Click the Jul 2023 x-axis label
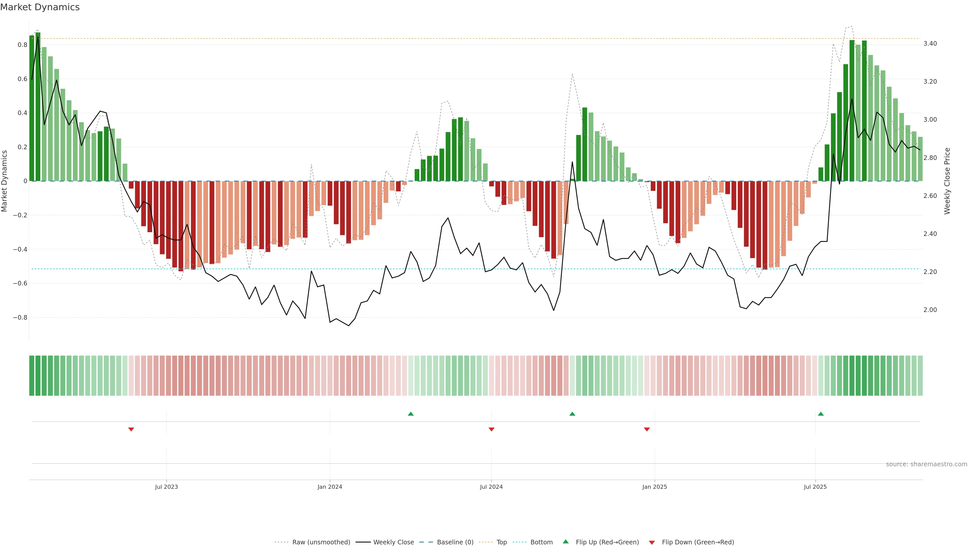This screenshot has height=551, width=980. point(166,487)
